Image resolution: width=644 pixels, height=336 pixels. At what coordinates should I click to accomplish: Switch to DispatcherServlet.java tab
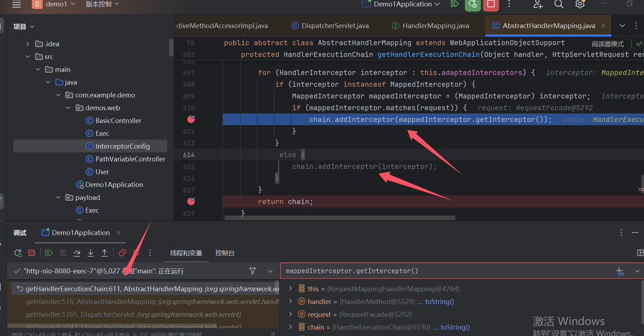[x=330, y=26]
